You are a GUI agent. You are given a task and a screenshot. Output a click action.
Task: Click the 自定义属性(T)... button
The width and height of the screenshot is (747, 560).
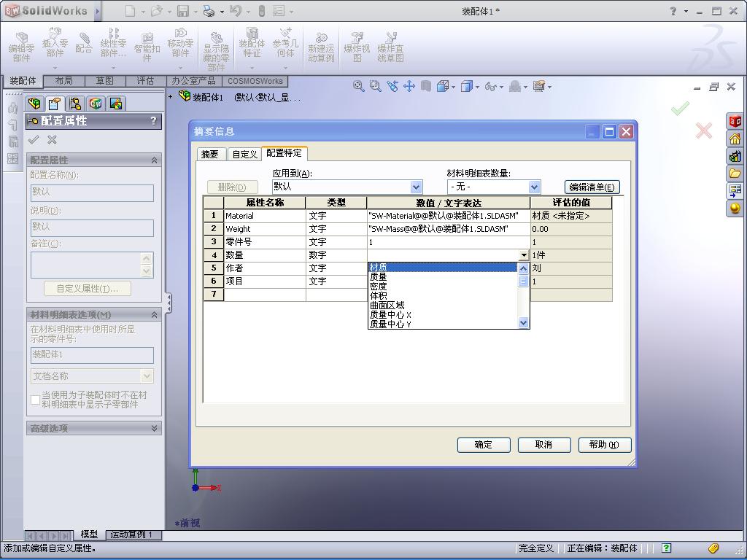[x=88, y=289]
